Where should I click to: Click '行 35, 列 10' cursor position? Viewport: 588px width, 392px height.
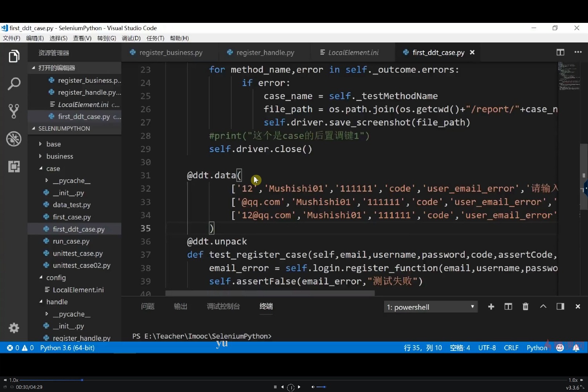[x=423, y=348]
